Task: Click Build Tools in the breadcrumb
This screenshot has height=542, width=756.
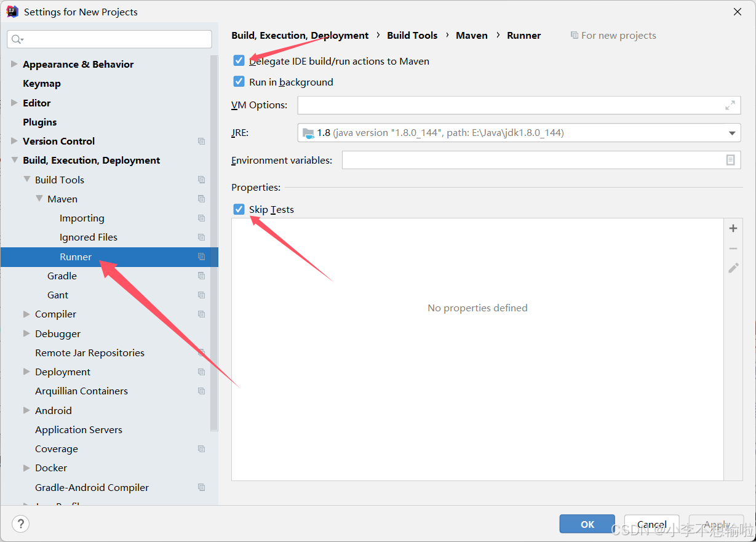Action: (412, 35)
